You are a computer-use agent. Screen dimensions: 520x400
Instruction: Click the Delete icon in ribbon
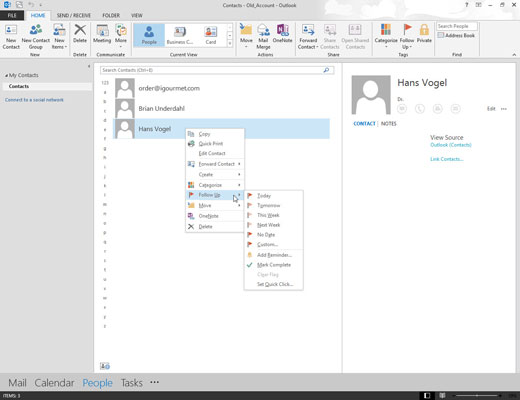point(80,33)
